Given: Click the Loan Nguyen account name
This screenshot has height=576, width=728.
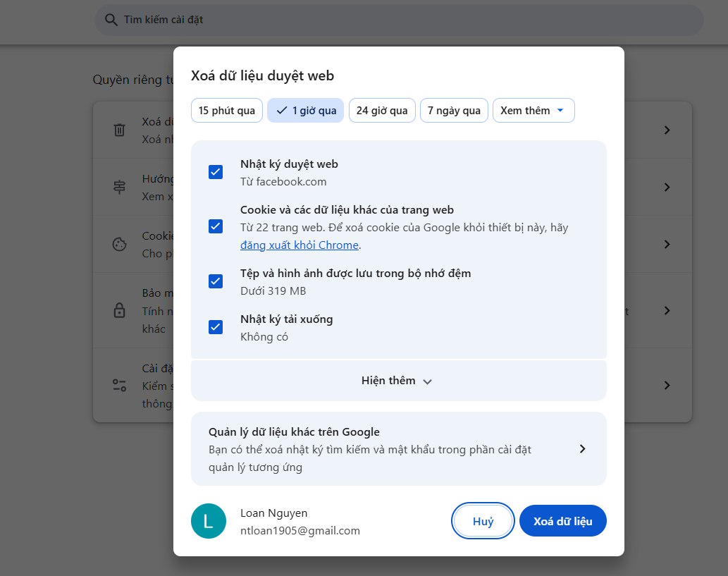Looking at the screenshot, I should 273,513.
